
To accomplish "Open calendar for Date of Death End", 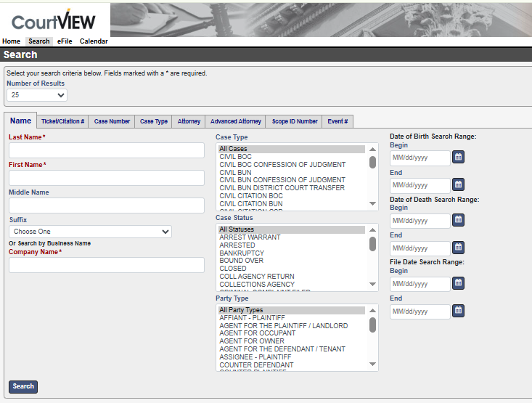I will point(458,248).
